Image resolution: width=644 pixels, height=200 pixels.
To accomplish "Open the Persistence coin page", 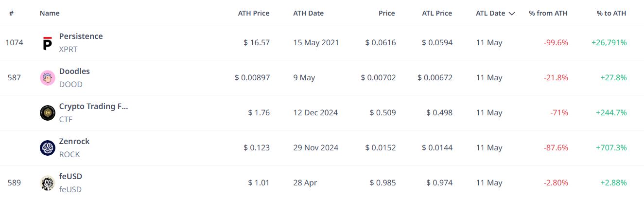I will point(81,36).
